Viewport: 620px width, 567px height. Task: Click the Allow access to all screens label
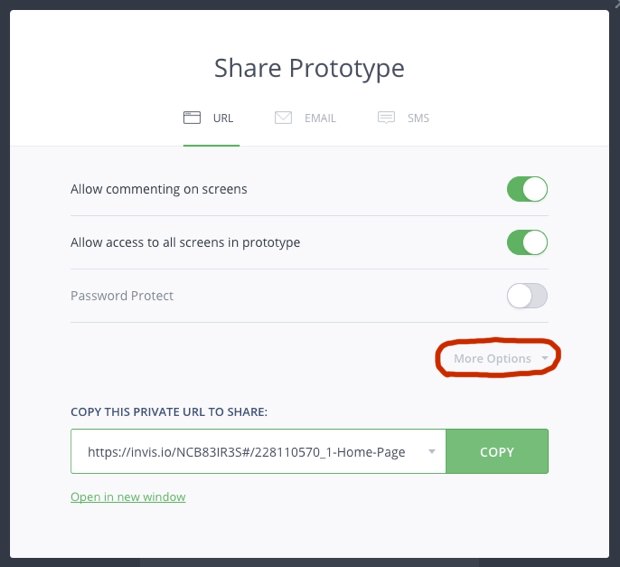[185, 242]
